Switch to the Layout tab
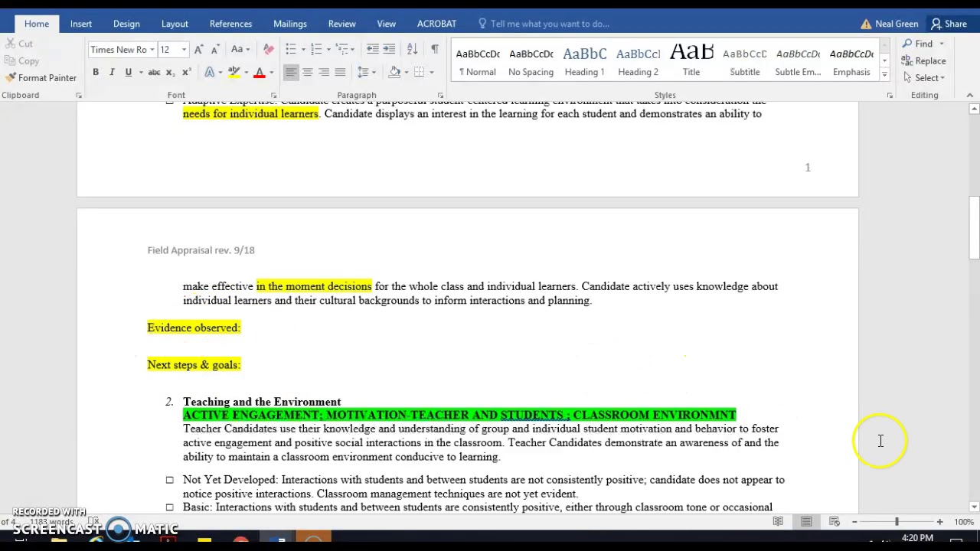Viewport: 980px width, 551px height. point(175,24)
